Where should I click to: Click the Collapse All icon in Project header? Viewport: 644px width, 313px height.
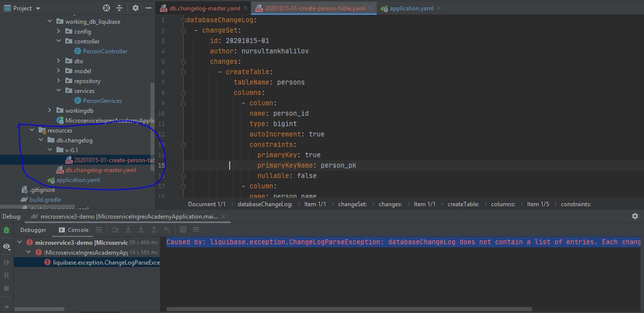pyautogui.click(x=119, y=8)
